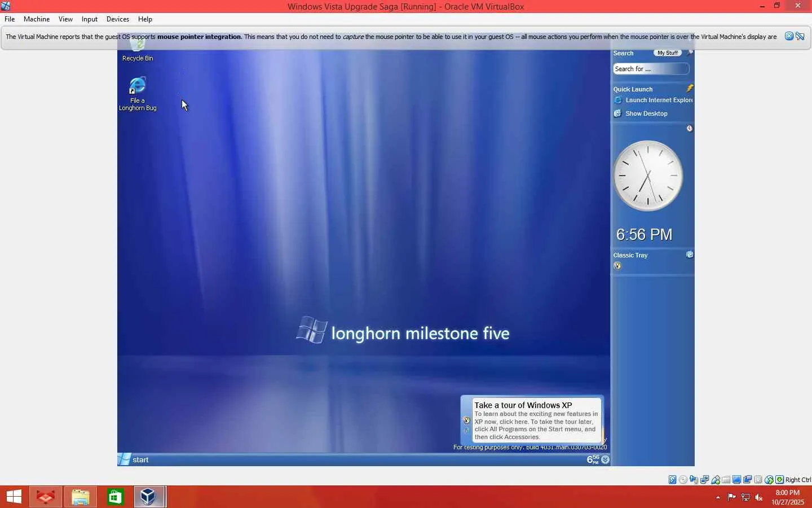The image size is (812, 508).
Task: Open the Windows Store taskbar icon
Action: click(115, 497)
